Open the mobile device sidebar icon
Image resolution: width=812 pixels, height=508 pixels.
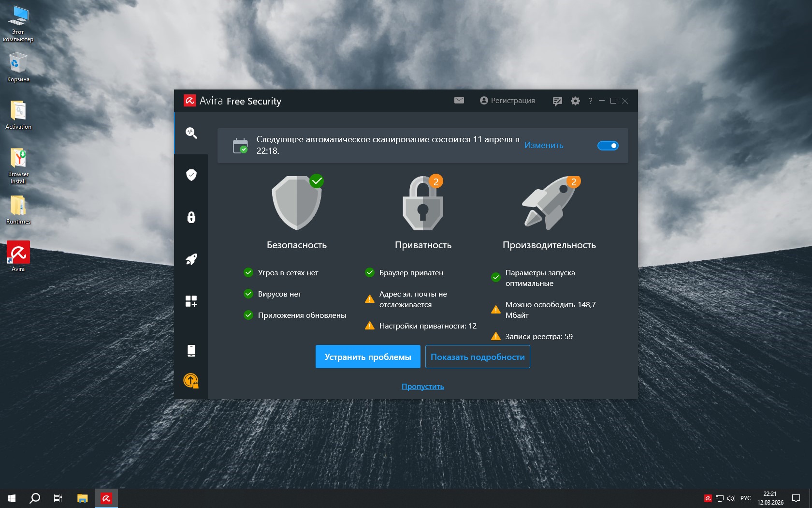coord(191,351)
